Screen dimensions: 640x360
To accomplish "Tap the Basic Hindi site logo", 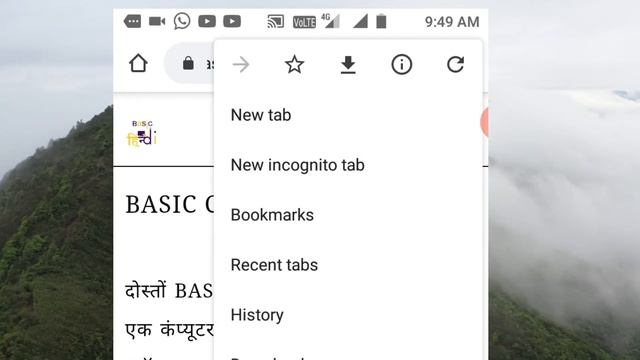I will click(142, 133).
